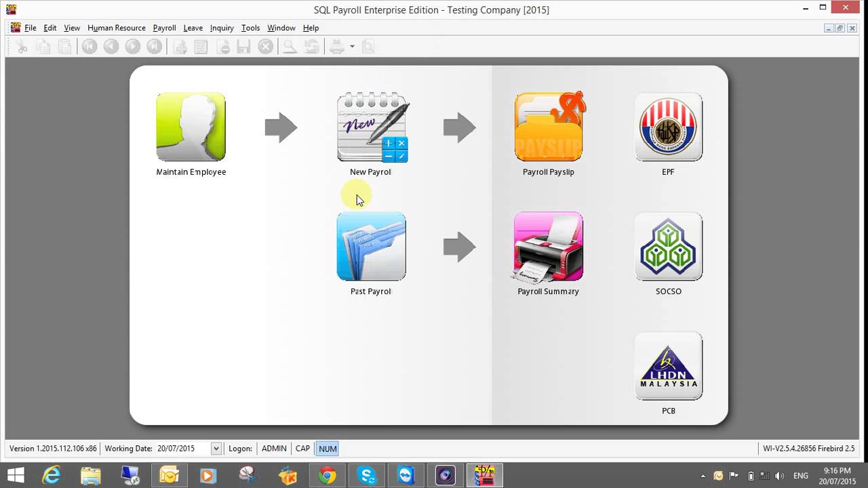
Task: Open Google Chrome from taskbar
Action: 328,475
